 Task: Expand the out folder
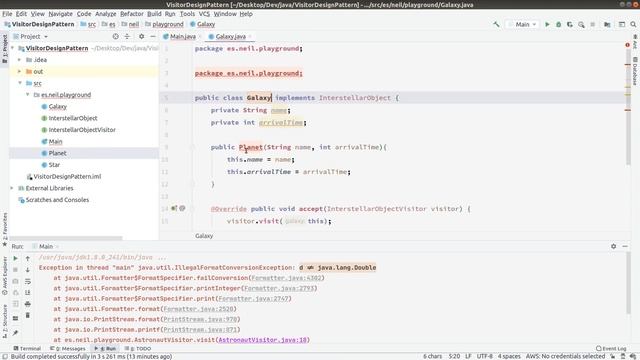19,71
